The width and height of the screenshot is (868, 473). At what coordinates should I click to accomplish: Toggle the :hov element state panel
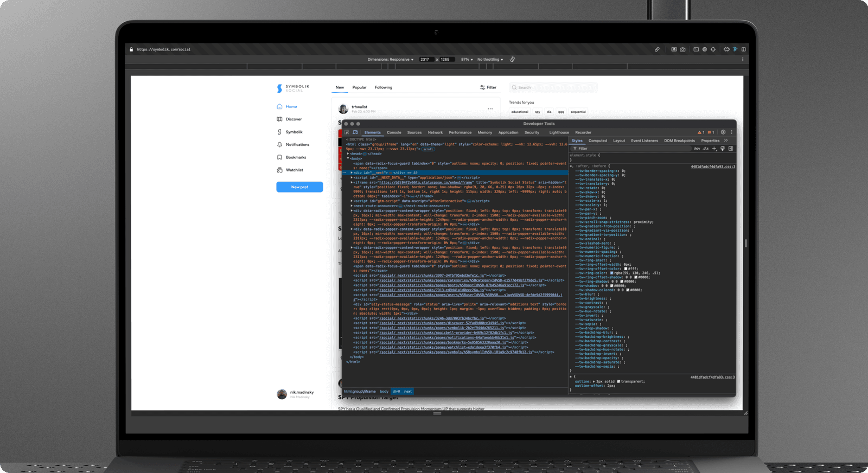[697, 149]
